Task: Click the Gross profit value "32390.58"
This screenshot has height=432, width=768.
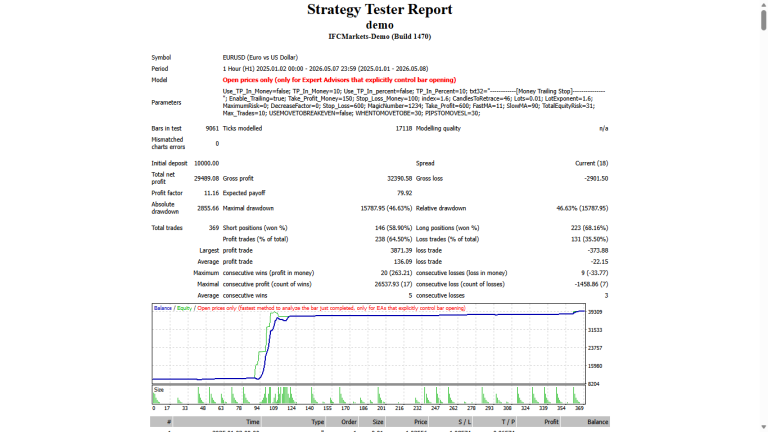Action: pos(400,179)
